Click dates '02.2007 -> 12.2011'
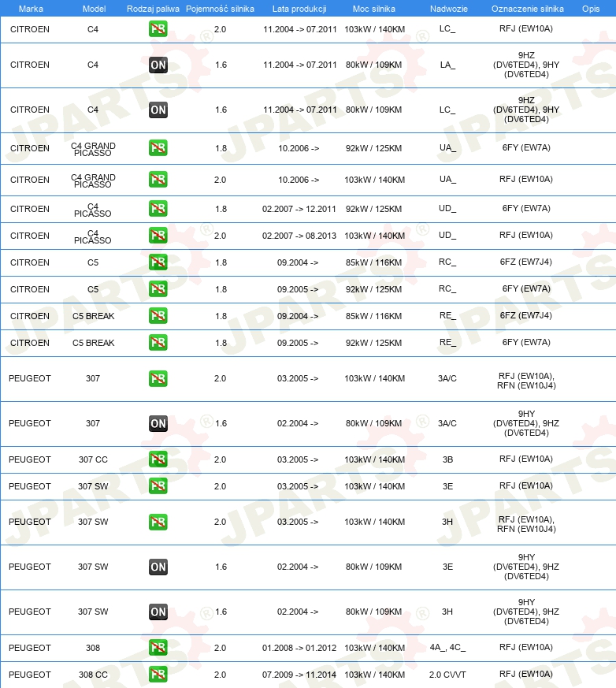Screen dimensions: 616x688 tap(299, 210)
